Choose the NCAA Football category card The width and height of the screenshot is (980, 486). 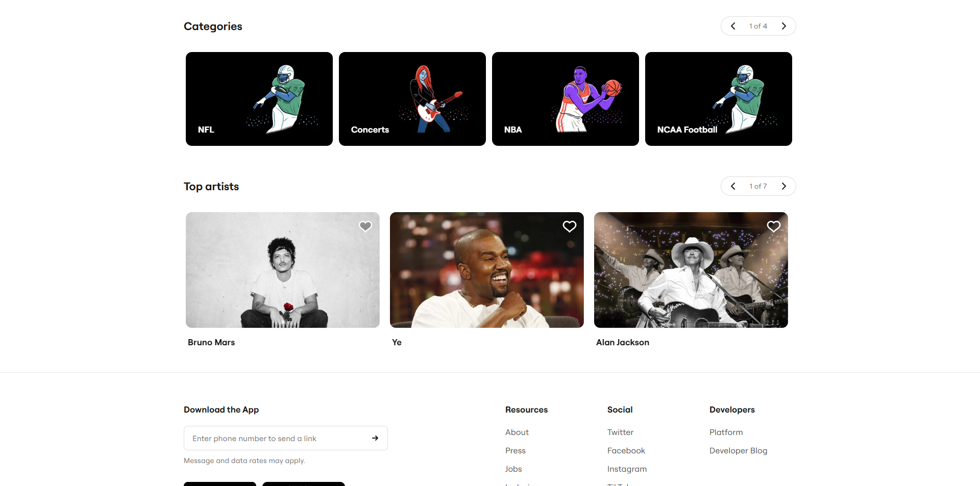[719, 99]
